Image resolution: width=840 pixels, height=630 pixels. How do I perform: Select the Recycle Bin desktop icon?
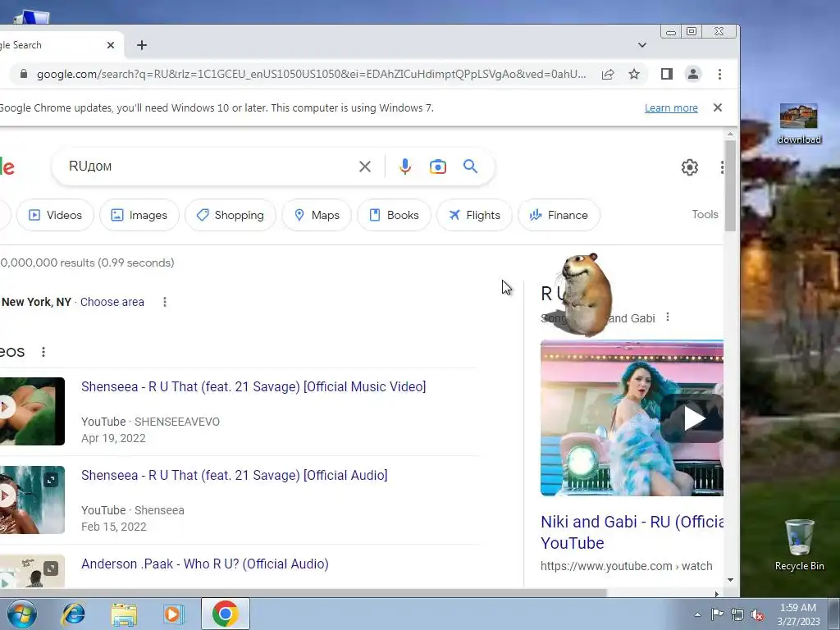point(799,545)
